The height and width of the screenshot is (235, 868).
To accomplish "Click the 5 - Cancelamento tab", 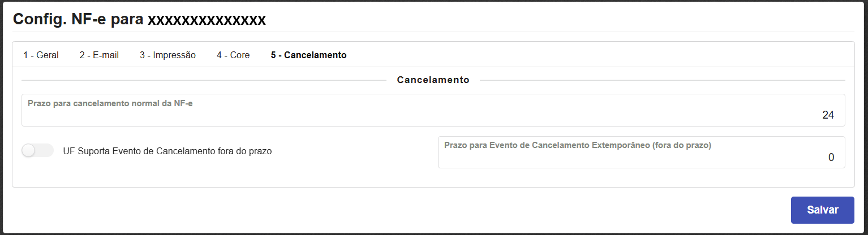I will pos(308,55).
